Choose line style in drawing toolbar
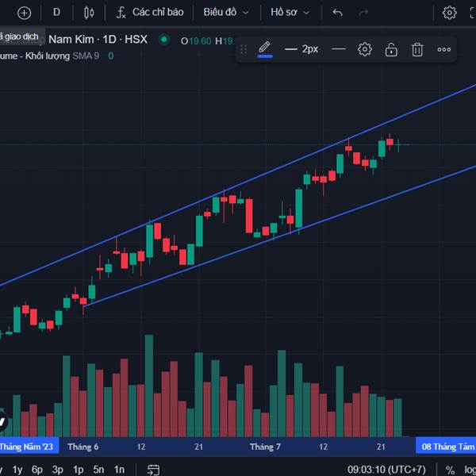This screenshot has width=476, height=476. [339, 49]
